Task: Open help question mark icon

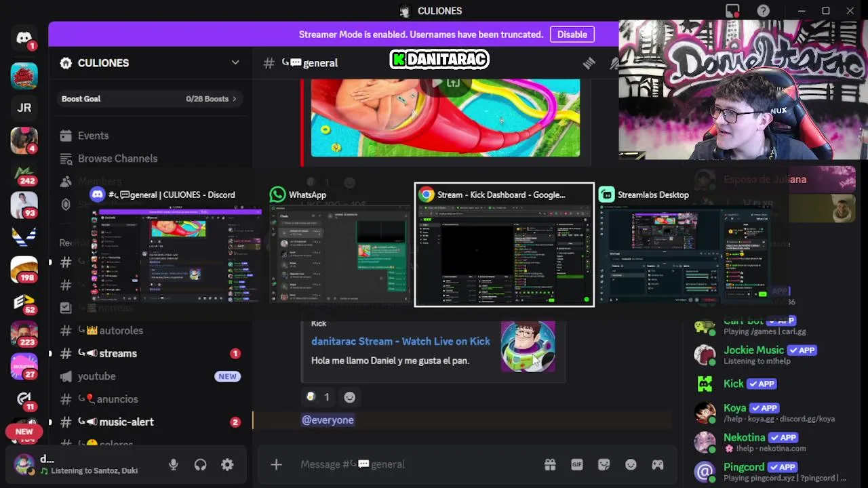Action: pyautogui.click(x=764, y=11)
